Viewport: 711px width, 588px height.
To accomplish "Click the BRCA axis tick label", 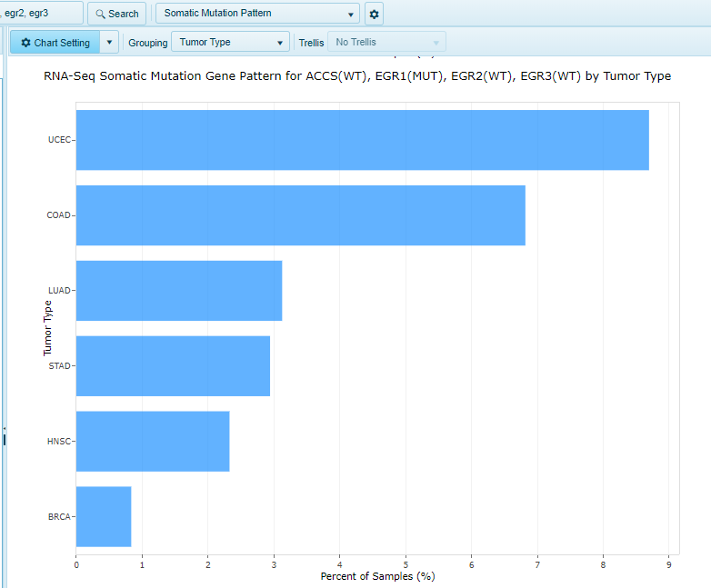I will pyautogui.click(x=59, y=517).
